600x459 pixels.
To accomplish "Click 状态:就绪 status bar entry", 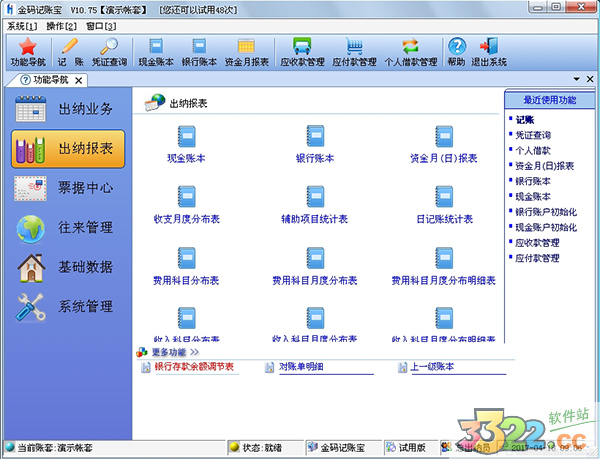I will pyautogui.click(x=262, y=448).
